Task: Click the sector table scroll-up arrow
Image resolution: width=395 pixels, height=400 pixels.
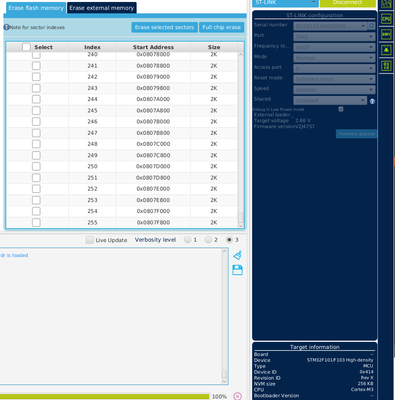Action: [241, 54]
